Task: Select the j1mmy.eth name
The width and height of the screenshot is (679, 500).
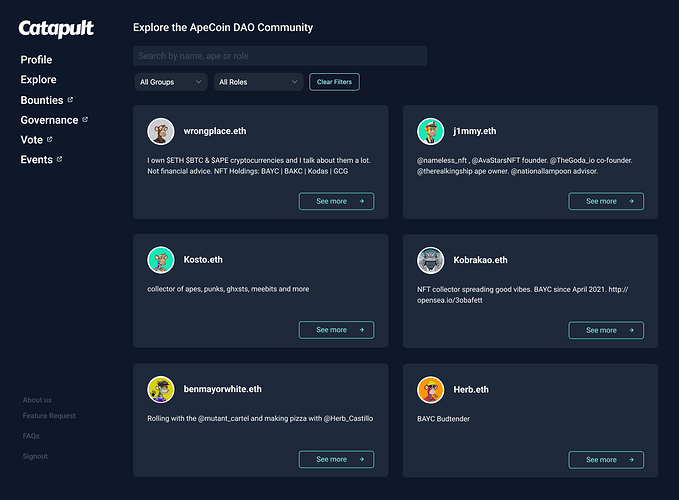Action: pyautogui.click(x=475, y=131)
